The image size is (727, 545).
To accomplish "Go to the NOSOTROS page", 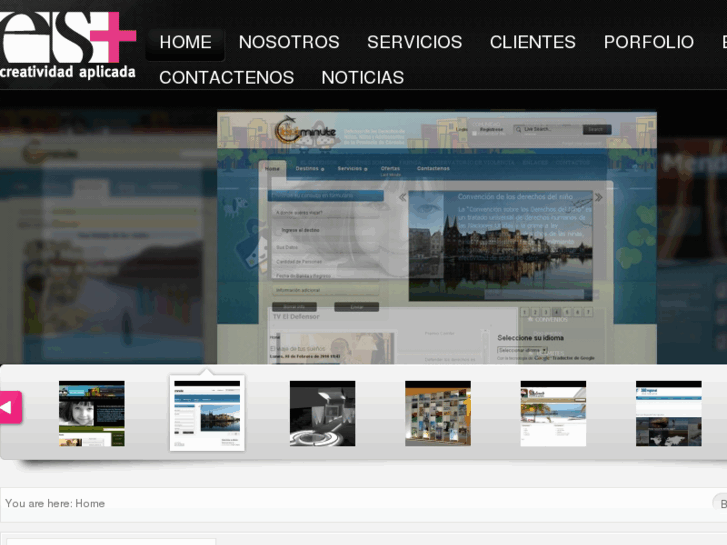I will coord(289,42).
